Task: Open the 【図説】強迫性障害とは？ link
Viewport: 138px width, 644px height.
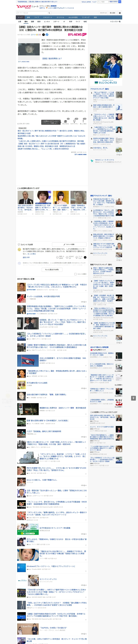Action: point(52,58)
